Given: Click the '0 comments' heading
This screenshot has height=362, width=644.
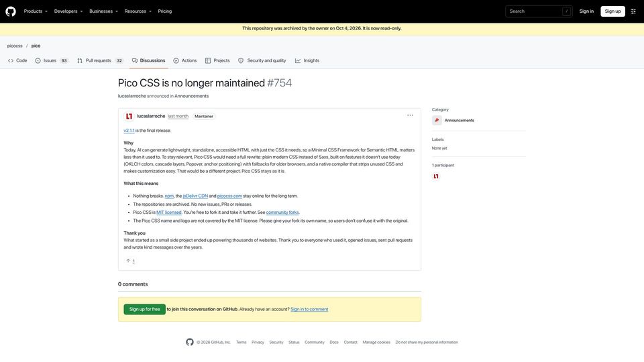Looking at the screenshot, I should 133,284.
